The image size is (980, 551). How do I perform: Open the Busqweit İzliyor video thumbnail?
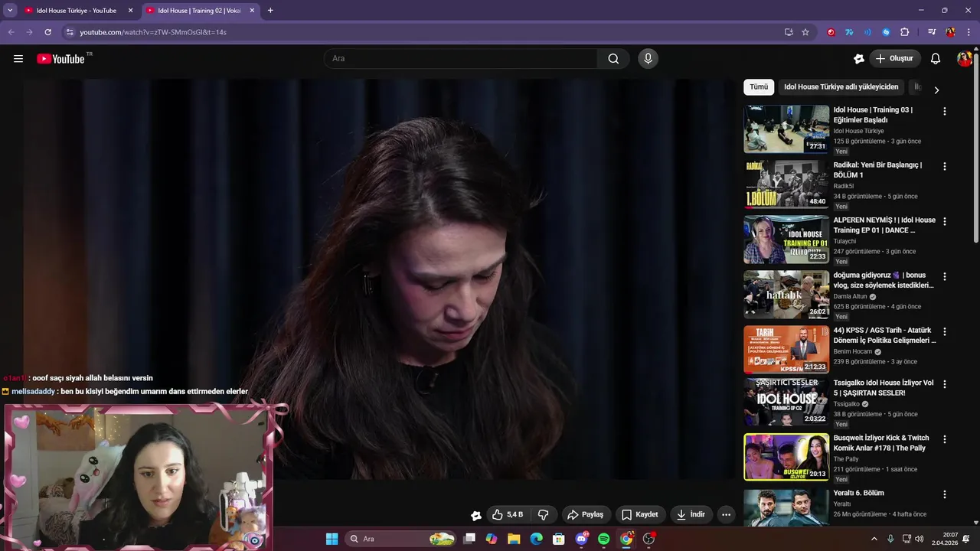tap(786, 458)
